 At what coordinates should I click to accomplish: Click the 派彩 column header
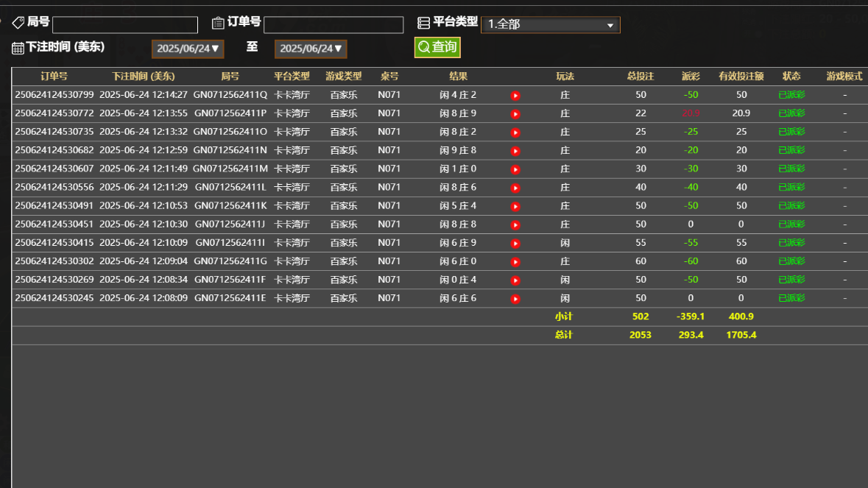[691, 77]
